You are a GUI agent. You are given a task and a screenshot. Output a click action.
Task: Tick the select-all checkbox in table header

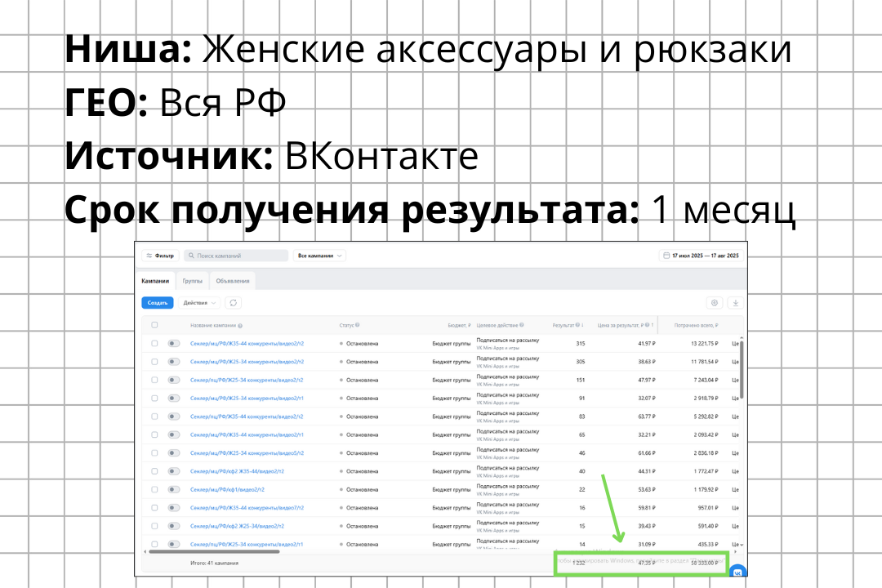pos(154,325)
